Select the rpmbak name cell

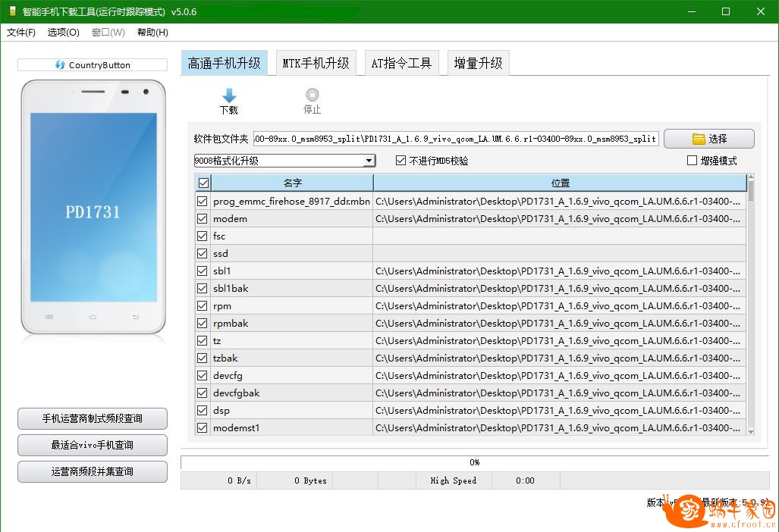tap(291, 323)
